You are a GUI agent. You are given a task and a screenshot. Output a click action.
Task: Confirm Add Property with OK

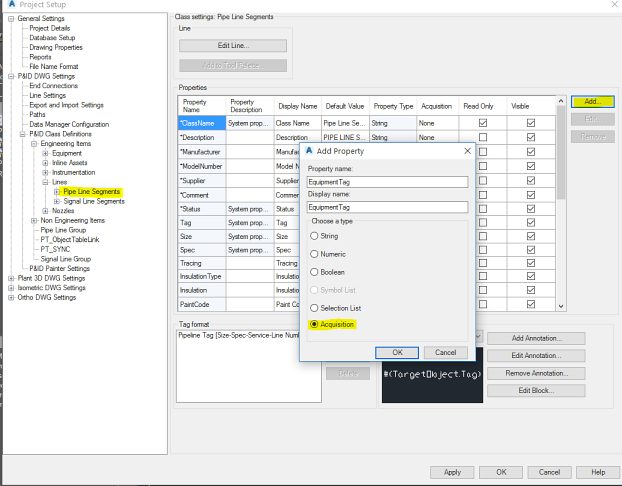click(397, 353)
